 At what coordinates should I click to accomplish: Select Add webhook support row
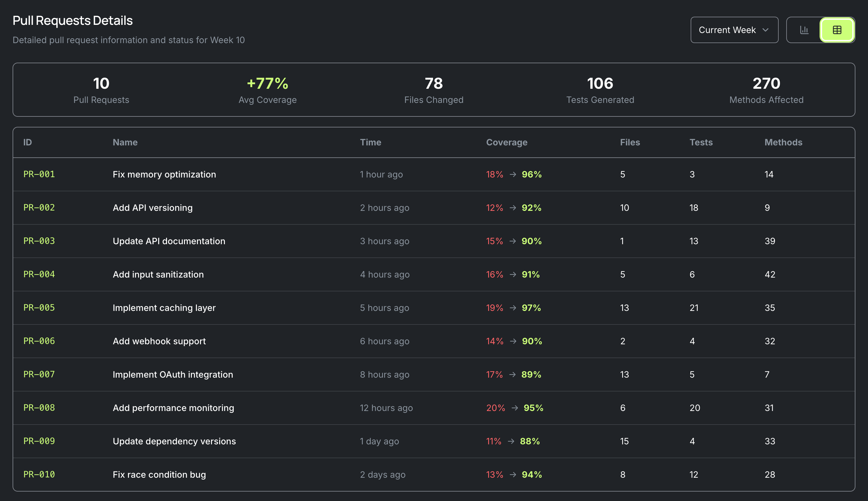(x=159, y=341)
